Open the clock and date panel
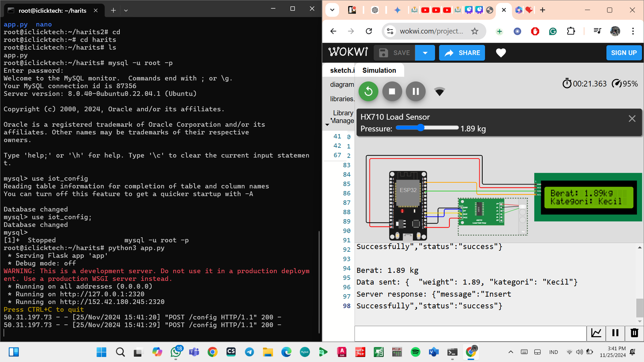This screenshot has width=644, height=362. point(613,352)
